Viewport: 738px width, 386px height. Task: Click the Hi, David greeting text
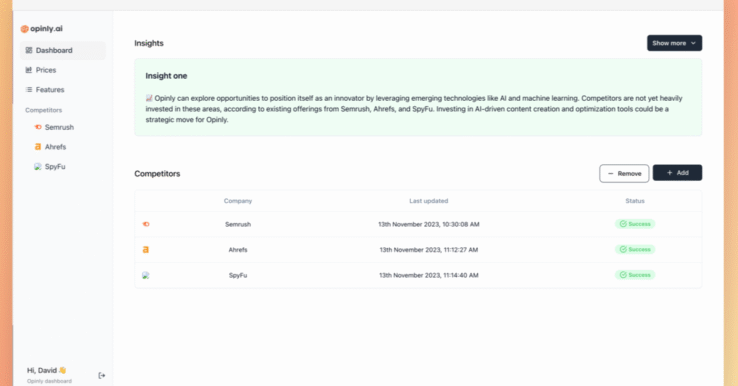tap(46, 370)
